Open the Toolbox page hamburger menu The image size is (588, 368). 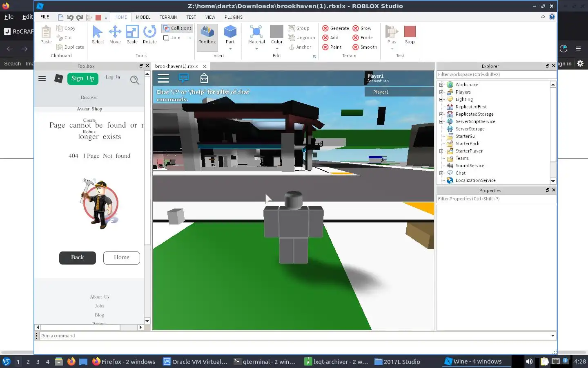tap(42, 79)
